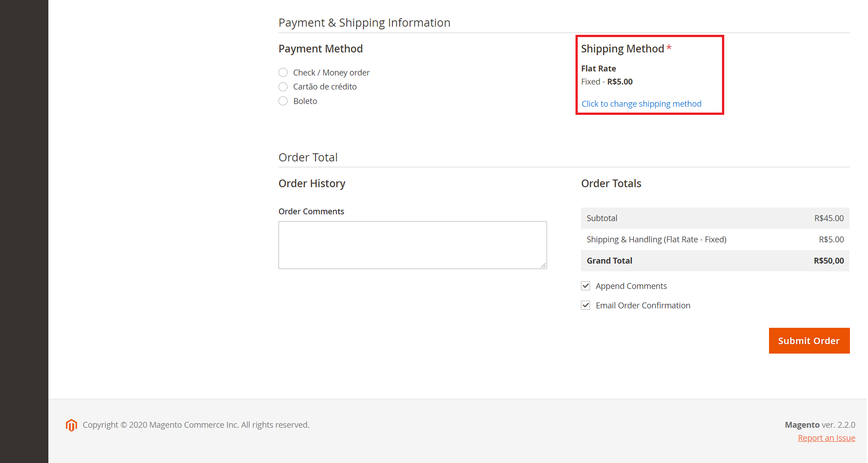Focus the Order Comments text area

[x=413, y=245]
